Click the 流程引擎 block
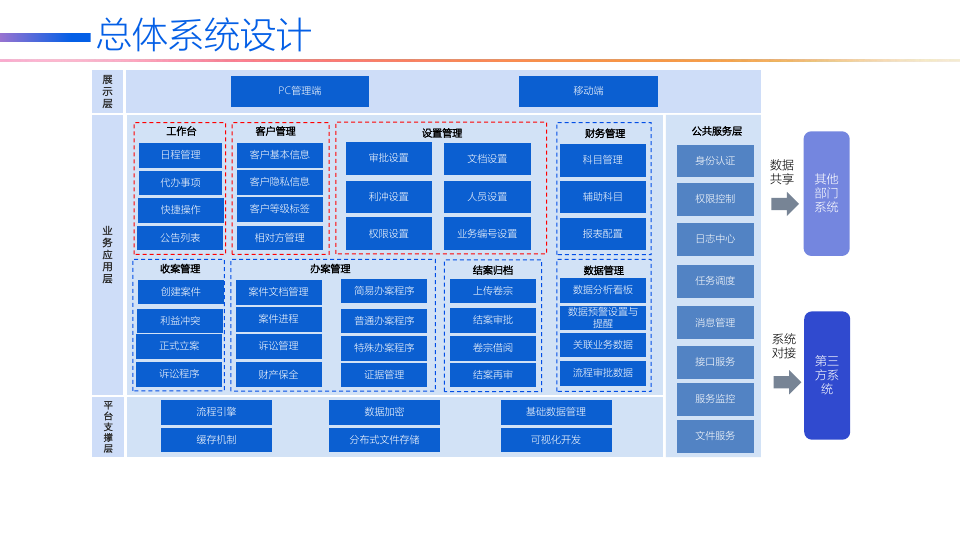The width and height of the screenshot is (960, 540). pyautogui.click(x=216, y=412)
